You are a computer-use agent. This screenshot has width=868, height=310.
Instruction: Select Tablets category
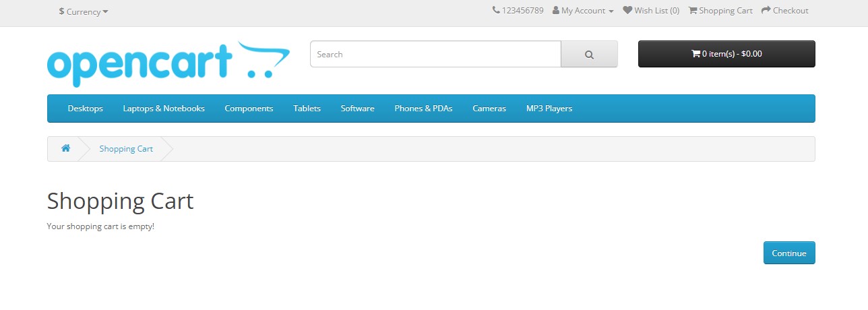(x=307, y=108)
